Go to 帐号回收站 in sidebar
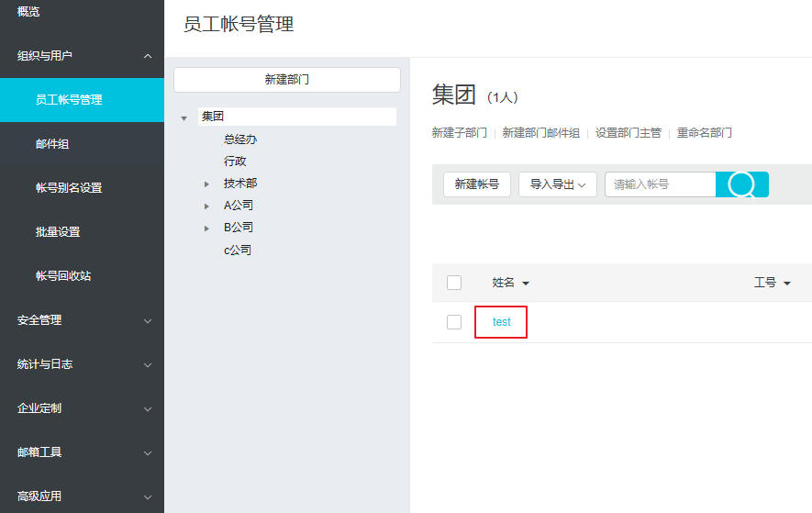812x513 pixels. (63, 276)
